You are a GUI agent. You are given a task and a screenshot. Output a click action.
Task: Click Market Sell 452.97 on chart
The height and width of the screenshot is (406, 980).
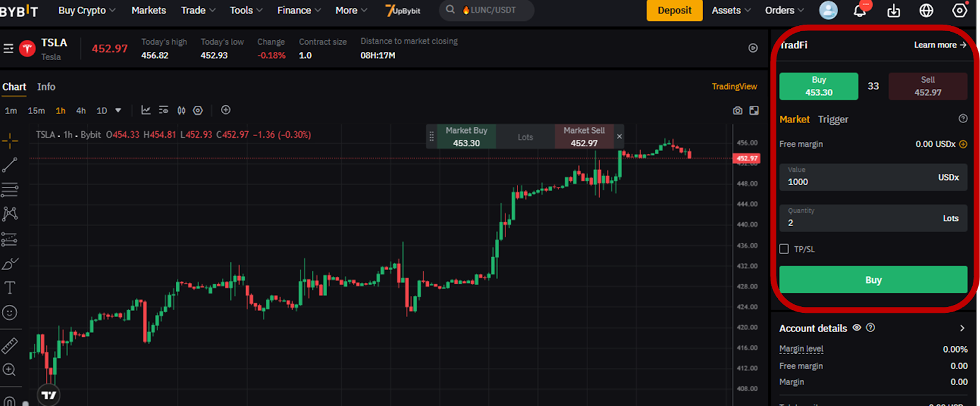coord(584,137)
